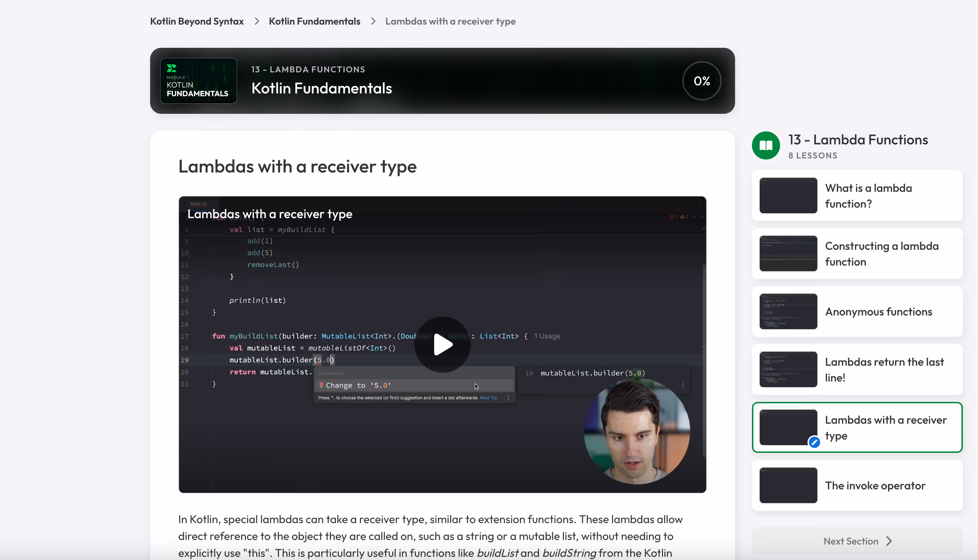Select 'The invoke operator' lesson
The height and width of the screenshot is (560, 978).
[875, 486]
